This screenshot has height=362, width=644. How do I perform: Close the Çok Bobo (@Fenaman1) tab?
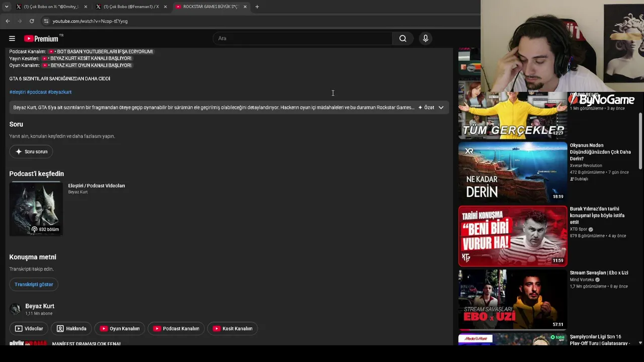[x=165, y=7]
